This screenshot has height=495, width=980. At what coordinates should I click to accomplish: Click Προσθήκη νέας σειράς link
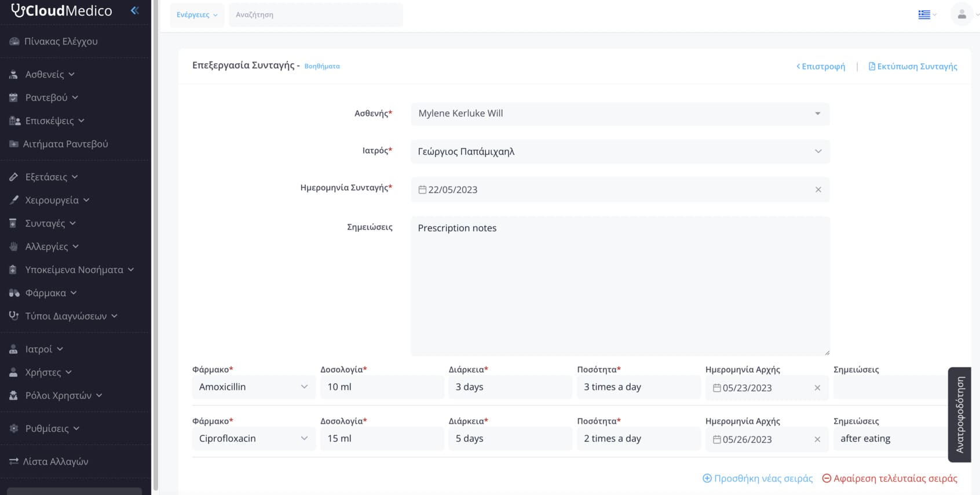click(x=758, y=478)
